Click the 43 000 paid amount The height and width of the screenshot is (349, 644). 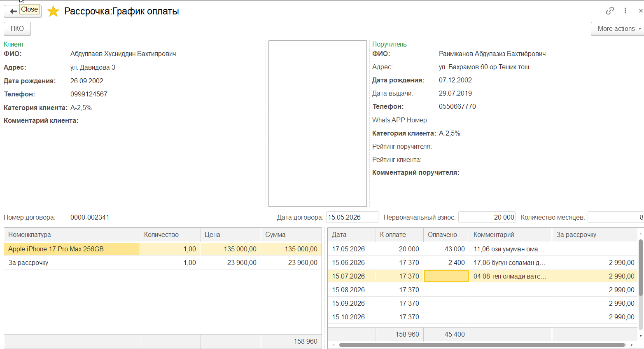click(x=446, y=249)
